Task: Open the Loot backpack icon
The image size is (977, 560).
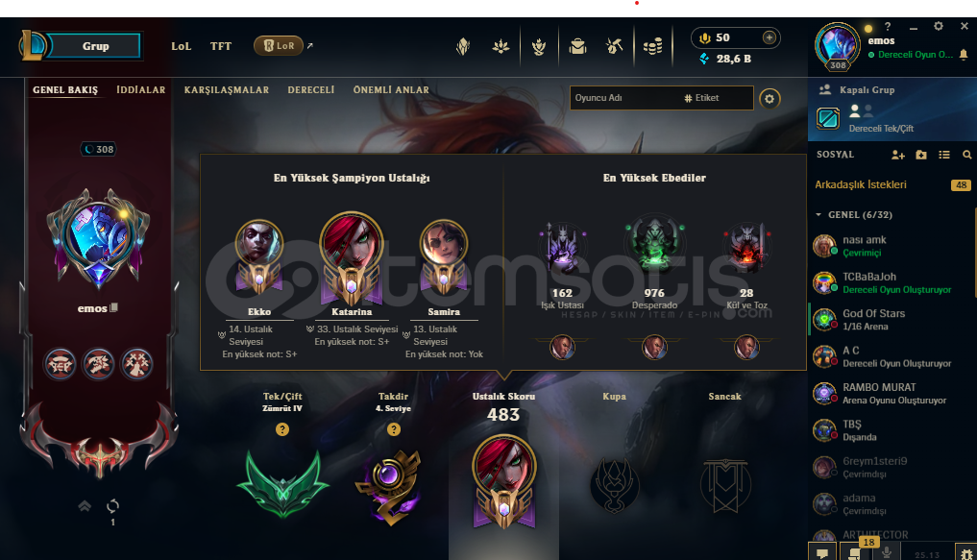Action: (577, 46)
